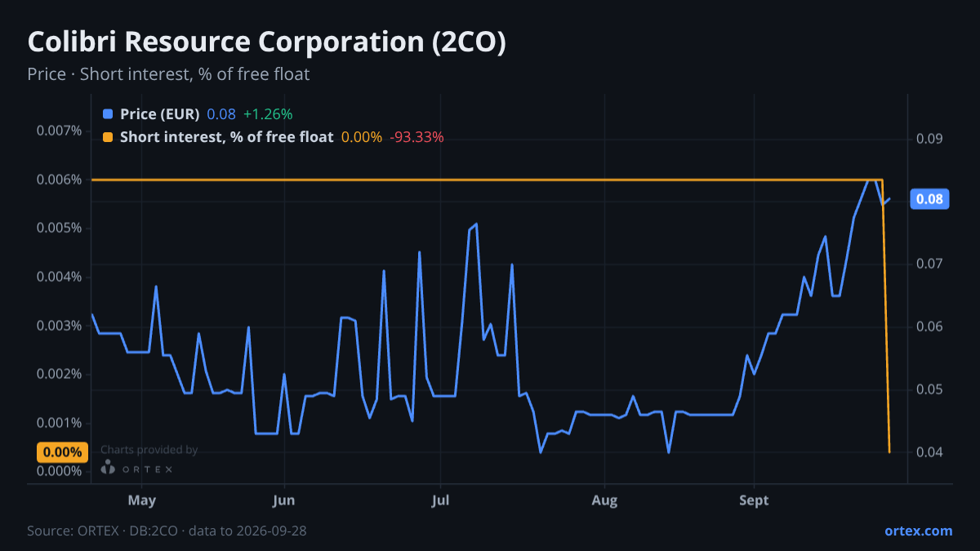The height and width of the screenshot is (551, 980).
Task: Click the 0.005% left axis label
Action: coord(60,228)
